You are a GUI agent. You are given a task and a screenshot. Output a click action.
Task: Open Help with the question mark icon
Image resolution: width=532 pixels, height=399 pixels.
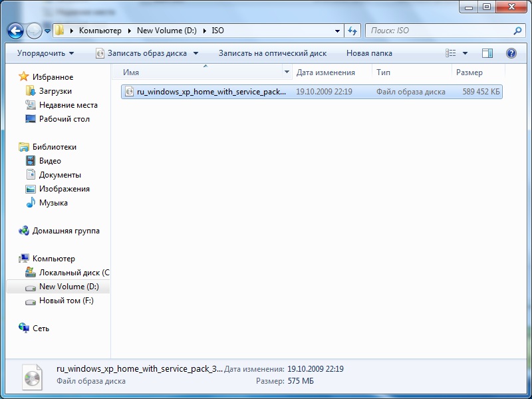pyautogui.click(x=511, y=53)
